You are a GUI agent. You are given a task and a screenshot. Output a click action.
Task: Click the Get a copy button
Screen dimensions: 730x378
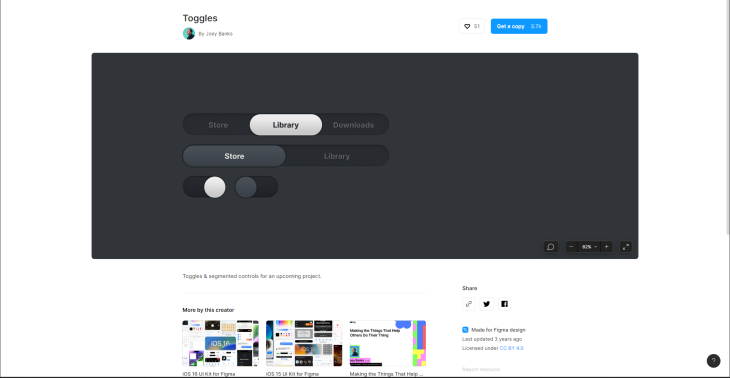[519, 27]
